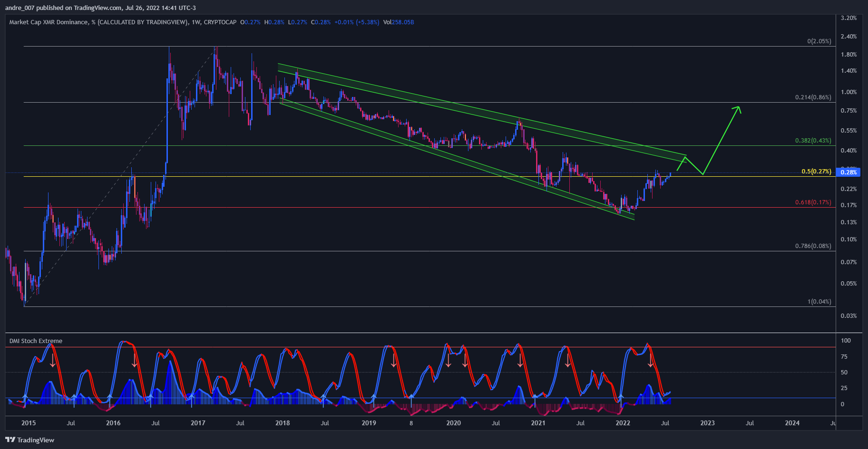Screen dimensions: 868x449
Task: Click 2016 on the time axis
Action: (x=113, y=423)
